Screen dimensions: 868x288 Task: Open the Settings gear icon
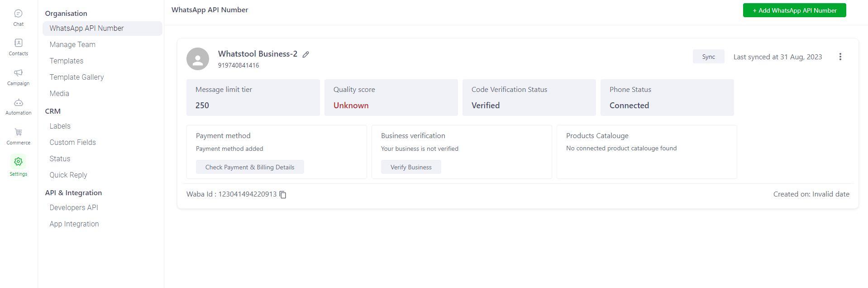[x=18, y=162]
